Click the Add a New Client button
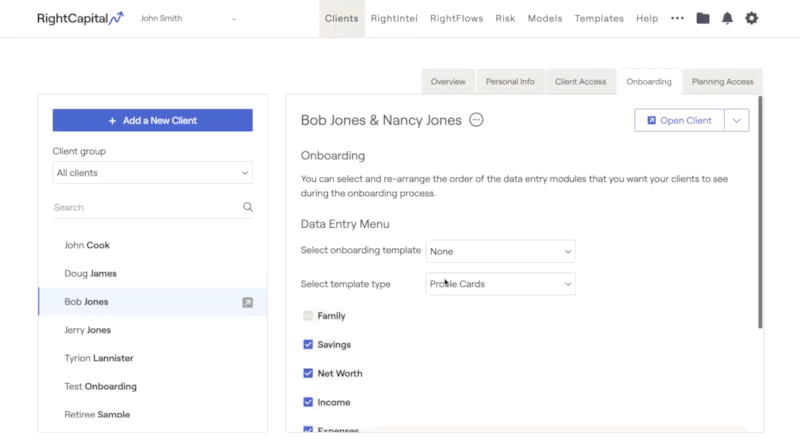This screenshot has height=444, width=800. tap(153, 120)
